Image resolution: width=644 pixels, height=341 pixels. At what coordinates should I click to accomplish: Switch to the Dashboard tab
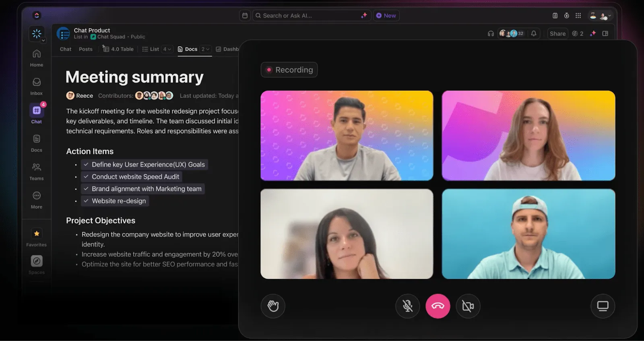tap(227, 49)
